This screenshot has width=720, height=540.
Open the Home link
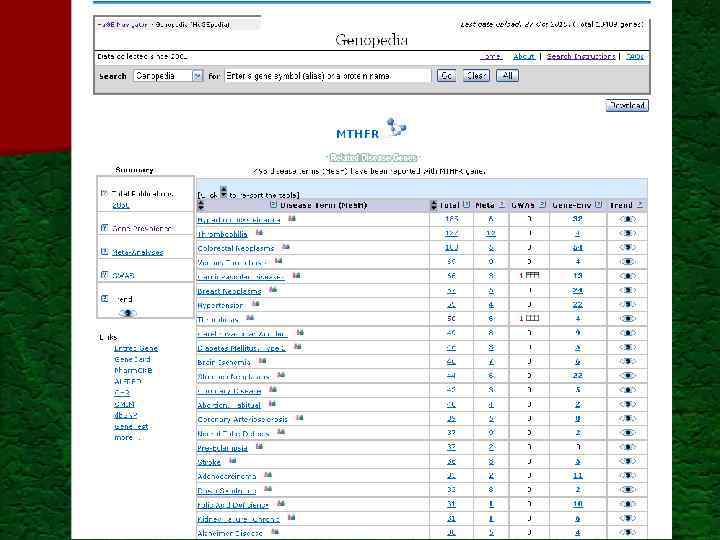pyautogui.click(x=491, y=56)
